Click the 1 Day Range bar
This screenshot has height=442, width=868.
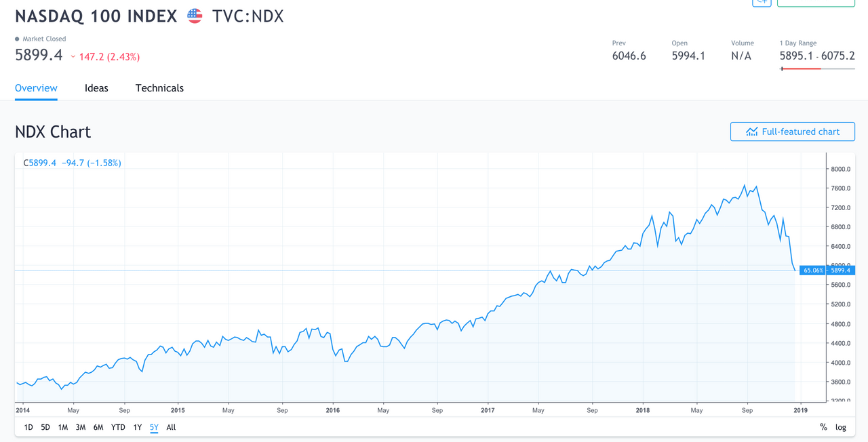[817, 68]
